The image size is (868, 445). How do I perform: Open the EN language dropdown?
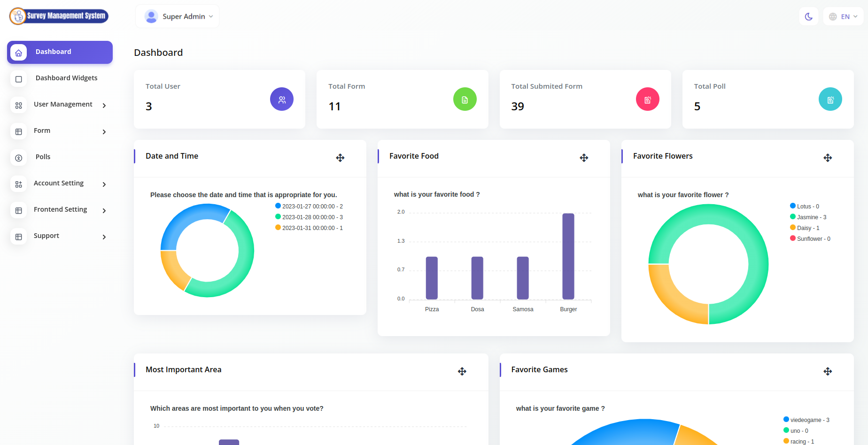(x=843, y=16)
